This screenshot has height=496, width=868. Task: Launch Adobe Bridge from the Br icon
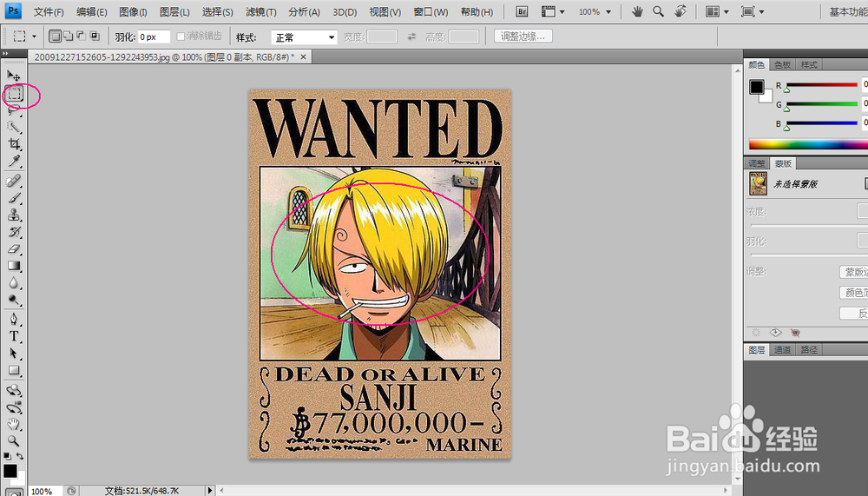click(x=522, y=11)
